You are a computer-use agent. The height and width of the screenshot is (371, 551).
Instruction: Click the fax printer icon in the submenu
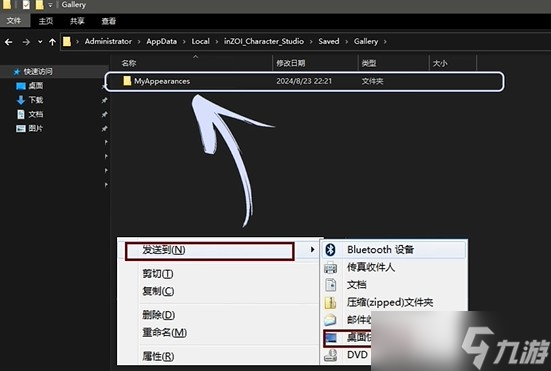330,267
